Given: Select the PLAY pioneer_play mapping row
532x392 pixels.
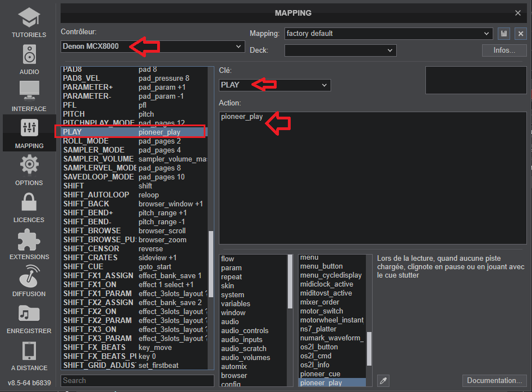Looking at the screenshot, I should pyautogui.click(x=134, y=132).
